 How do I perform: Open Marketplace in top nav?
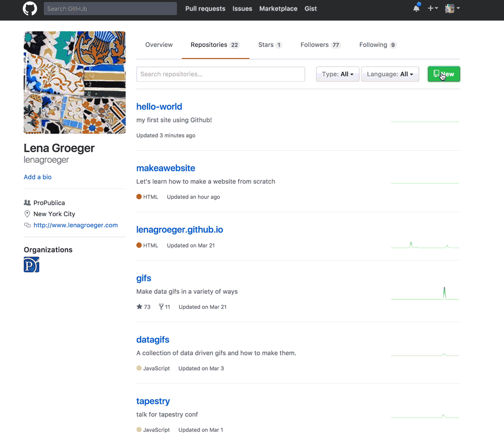278,9
